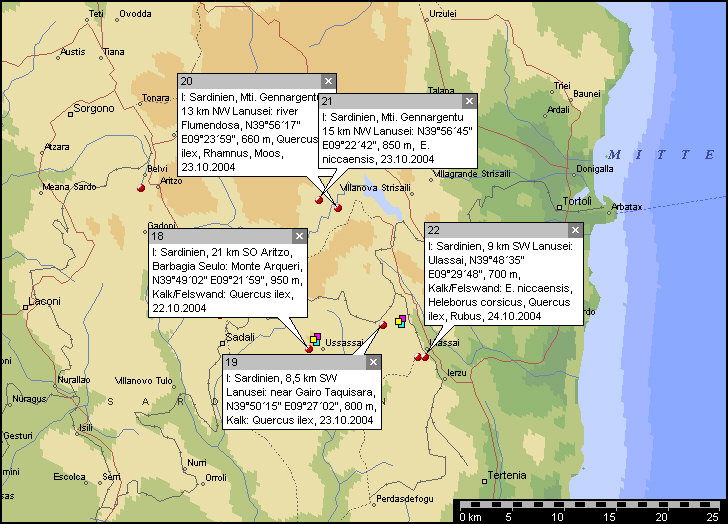This screenshot has height=524, width=728.
Task: Close the note 18 popup
Action: (x=299, y=236)
